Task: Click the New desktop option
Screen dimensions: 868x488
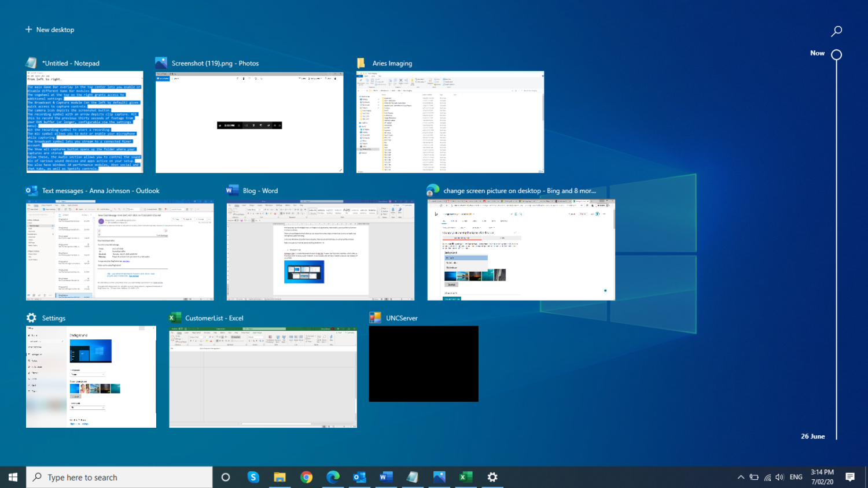Action: (50, 29)
